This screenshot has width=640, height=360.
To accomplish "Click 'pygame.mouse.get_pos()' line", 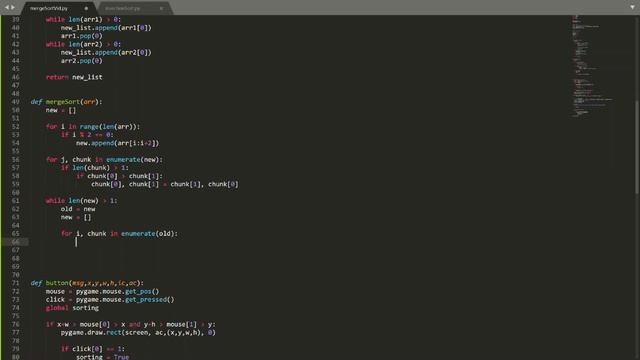I will (102, 291).
